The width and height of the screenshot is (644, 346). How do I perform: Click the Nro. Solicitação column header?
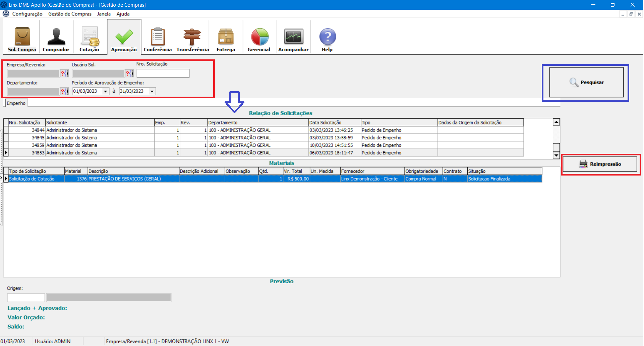27,123
